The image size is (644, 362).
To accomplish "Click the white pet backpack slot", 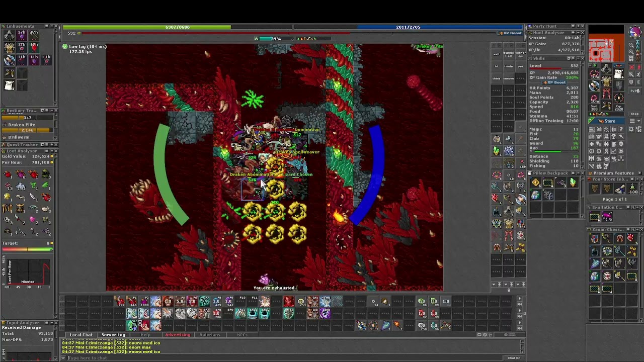I will 618,73.
